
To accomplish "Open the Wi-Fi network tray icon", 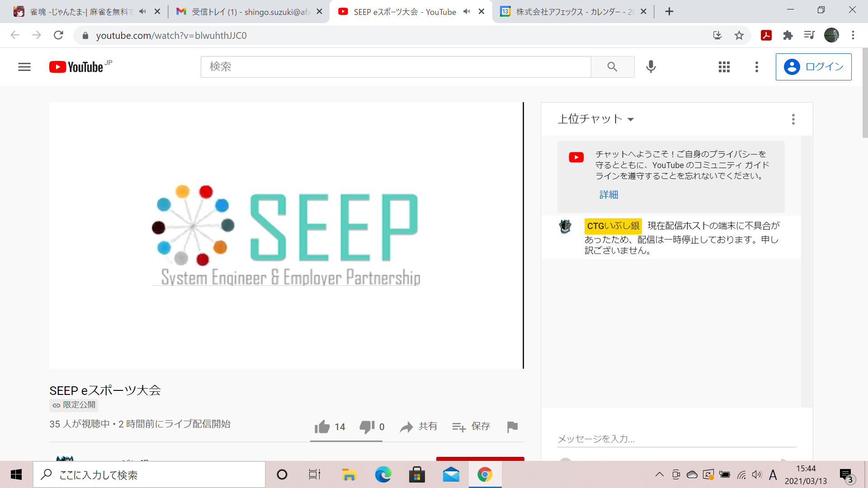I will [x=741, y=474].
